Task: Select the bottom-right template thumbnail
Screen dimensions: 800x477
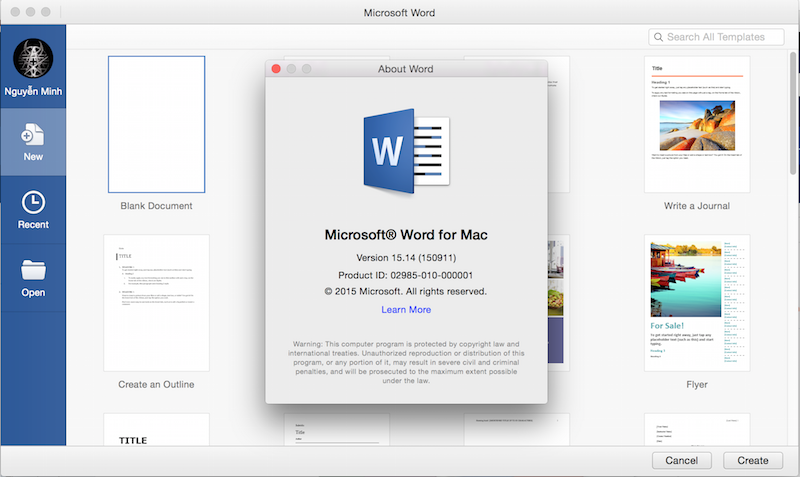Action: tap(696, 428)
